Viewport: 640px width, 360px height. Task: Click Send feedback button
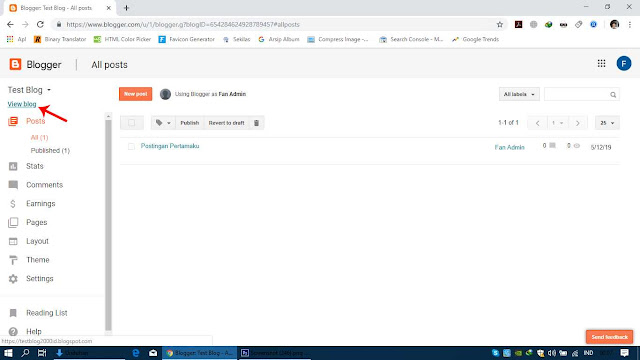point(609,337)
